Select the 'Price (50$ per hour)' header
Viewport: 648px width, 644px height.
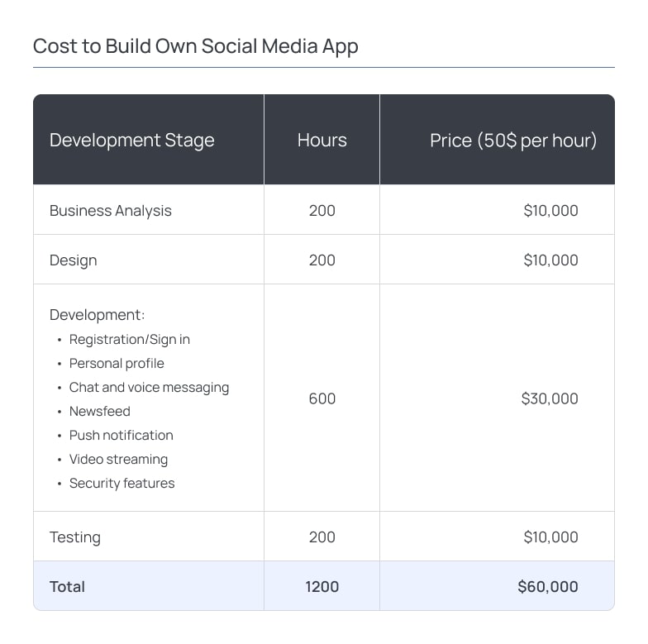pyautogui.click(x=512, y=141)
